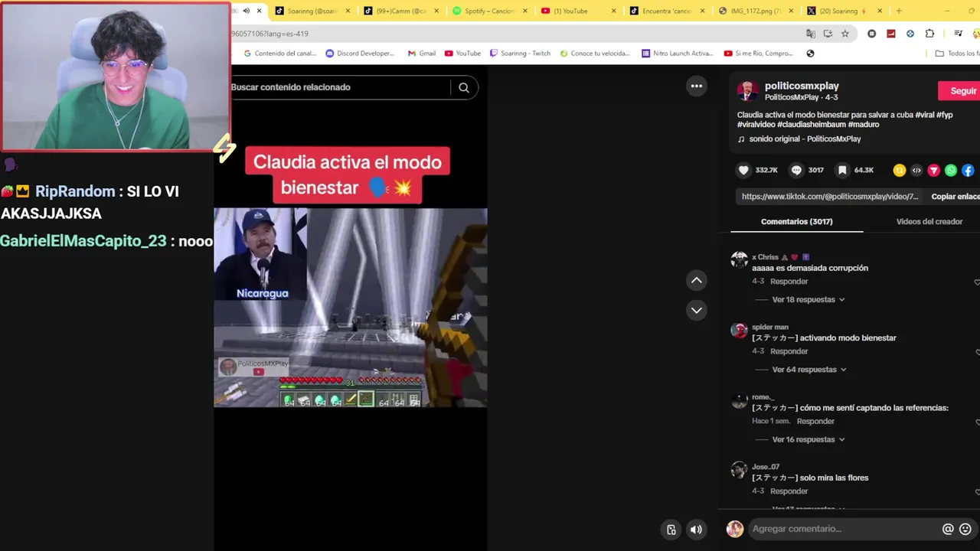Reply to x Chriss's comment
Viewport: 980px width, 551px height.
[789, 282]
